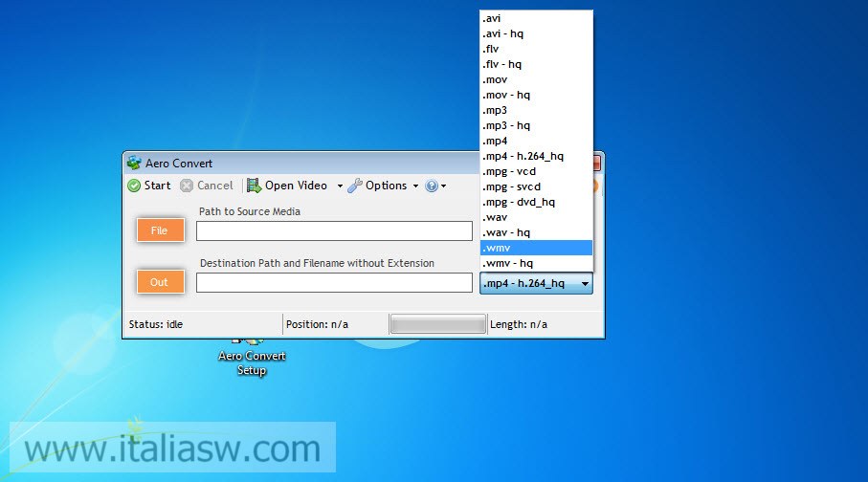This screenshot has width=868, height=482.
Task: Click the Status: idle text
Action: coord(156,324)
